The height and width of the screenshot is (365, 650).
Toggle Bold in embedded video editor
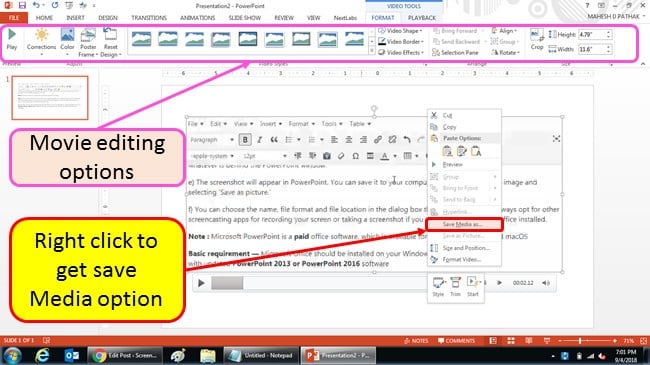tap(245, 140)
